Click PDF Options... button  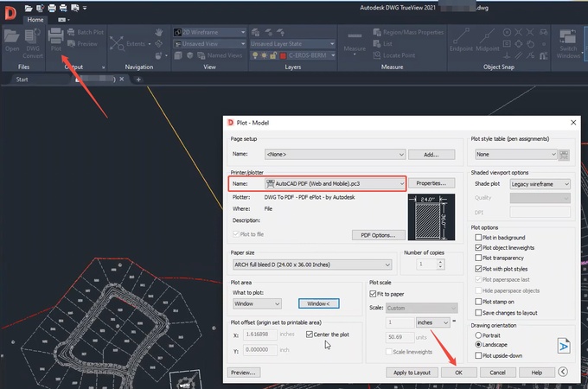[379, 235]
